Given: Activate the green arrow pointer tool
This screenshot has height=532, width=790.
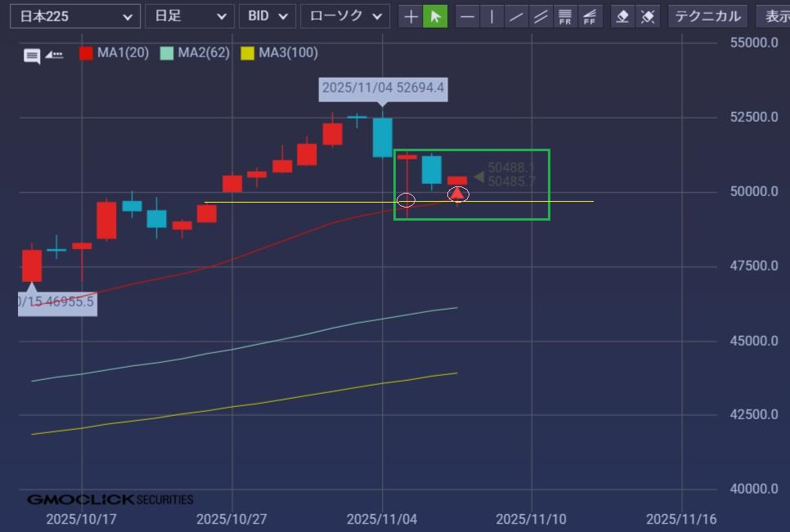Looking at the screenshot, I should point(435,16).
